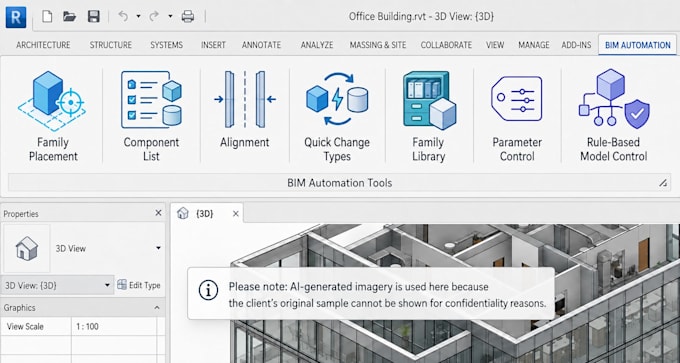
Task: Open the Collaborate tab
Action: tap(446, 45)
